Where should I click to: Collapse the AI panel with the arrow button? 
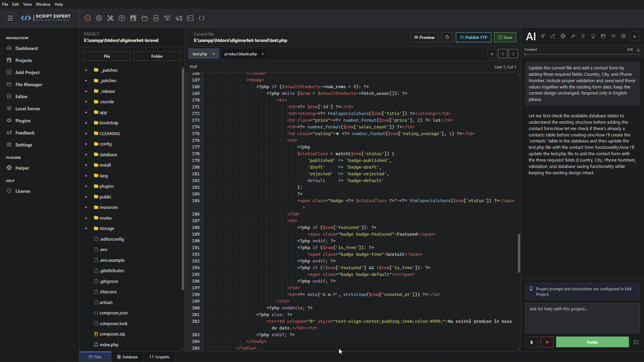click(634, 37)
